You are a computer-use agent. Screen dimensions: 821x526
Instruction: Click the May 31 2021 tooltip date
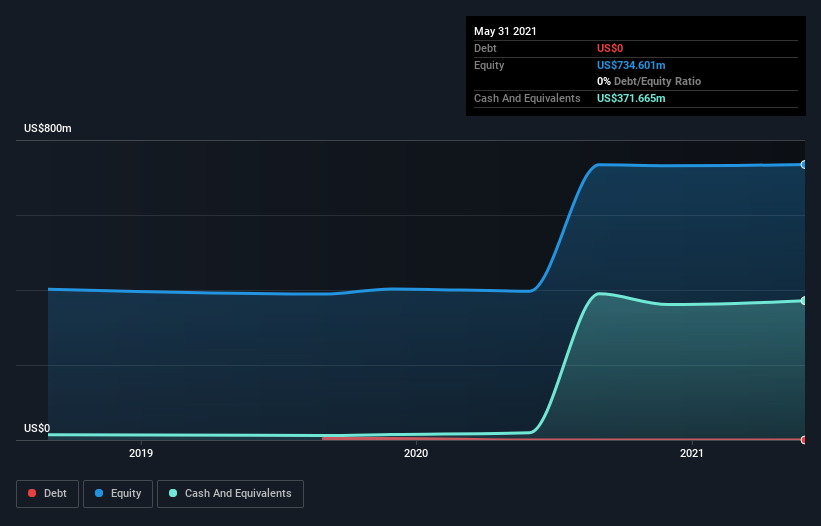point(505,31)
